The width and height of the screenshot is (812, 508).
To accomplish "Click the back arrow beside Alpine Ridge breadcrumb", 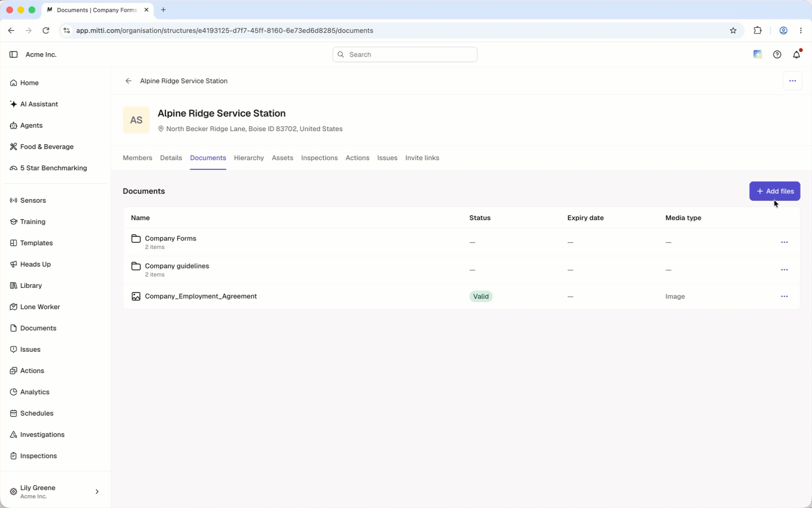I will [128, 81].
